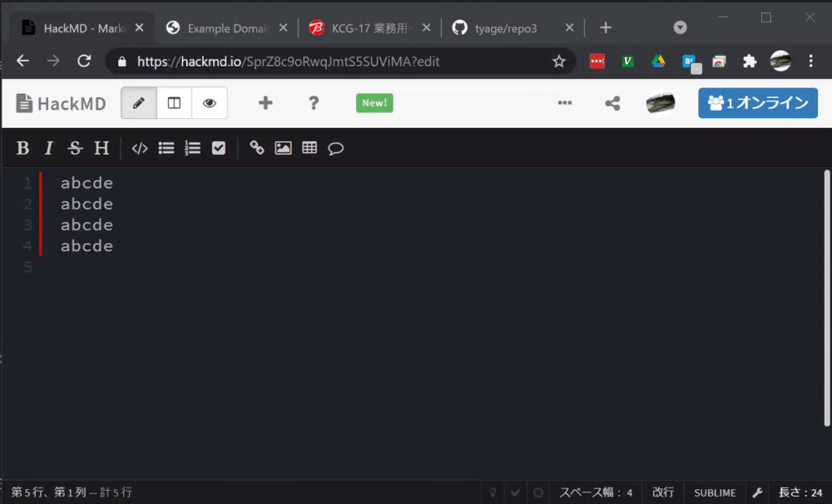Insert an ordered list

pyautogui.click(x=192, y=147)
